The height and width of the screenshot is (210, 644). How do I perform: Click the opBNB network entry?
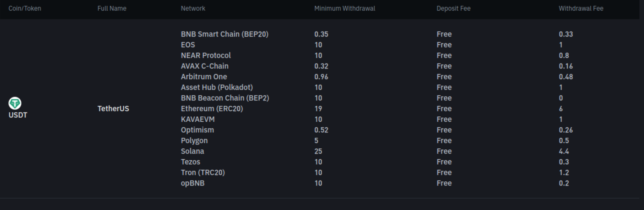click(193, 183)
